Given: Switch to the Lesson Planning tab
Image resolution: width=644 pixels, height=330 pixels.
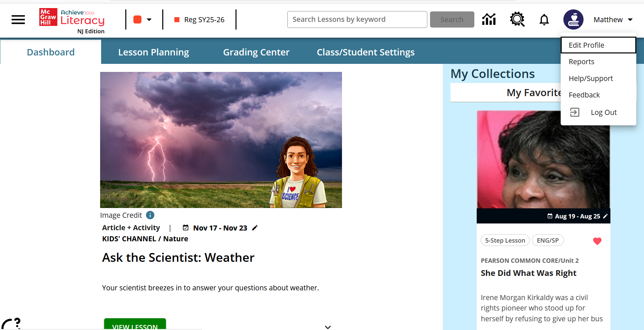Looking at the screenshot, I should 154,52.
